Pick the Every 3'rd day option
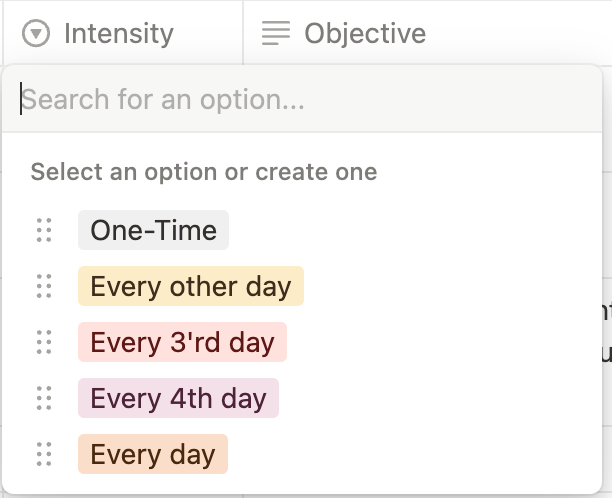Image resolution: width=612 pixels, height=498 pixels. click(x=182, y=342)
